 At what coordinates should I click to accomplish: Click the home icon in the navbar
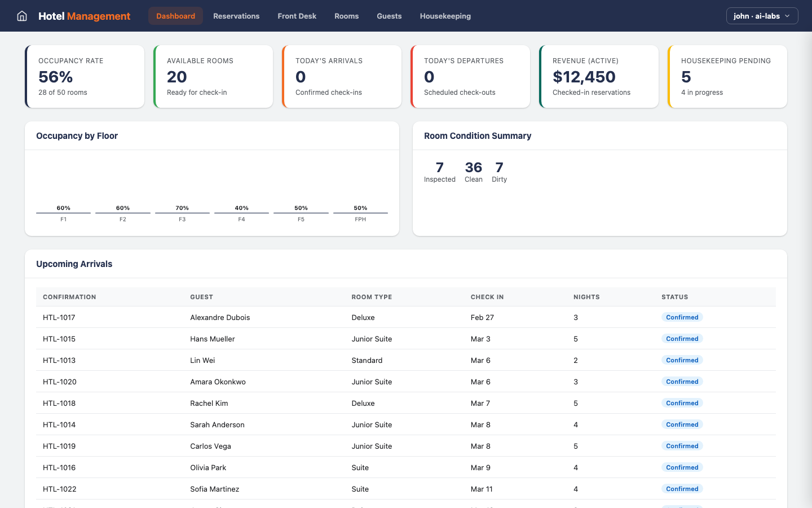[21, 16]
